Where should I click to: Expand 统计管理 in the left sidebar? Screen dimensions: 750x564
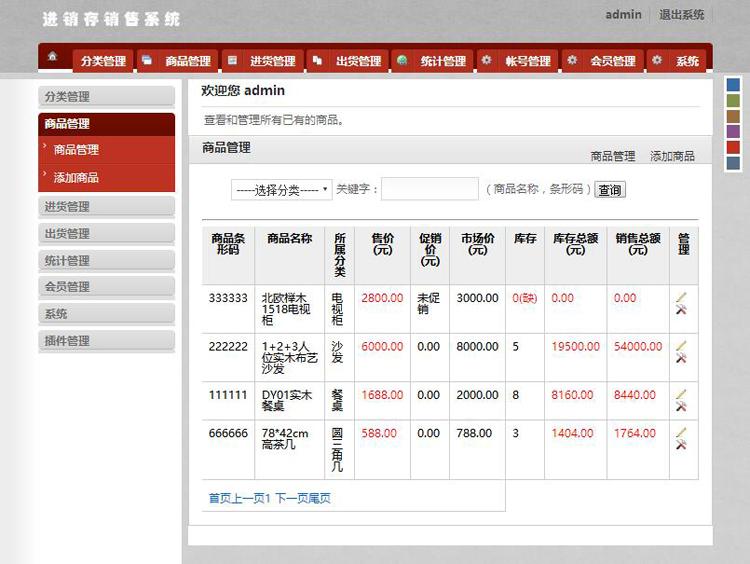click(x=106, y=261)
